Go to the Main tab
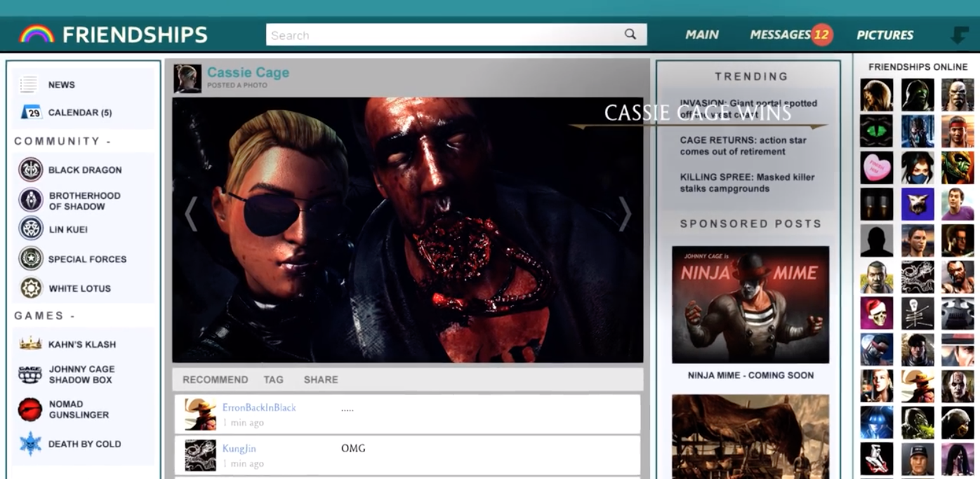The image size is (980, 479). click(702, 35)
